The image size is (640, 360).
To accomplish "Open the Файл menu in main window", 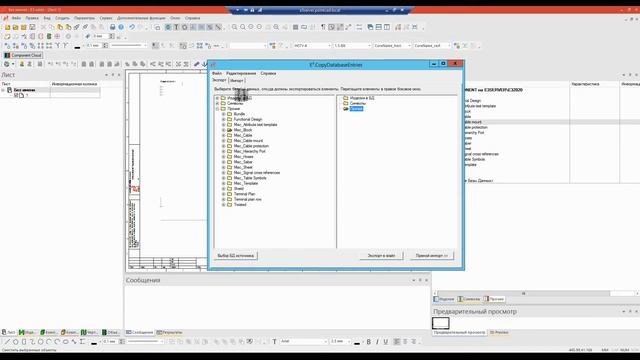I will click(x=16, y=18).
